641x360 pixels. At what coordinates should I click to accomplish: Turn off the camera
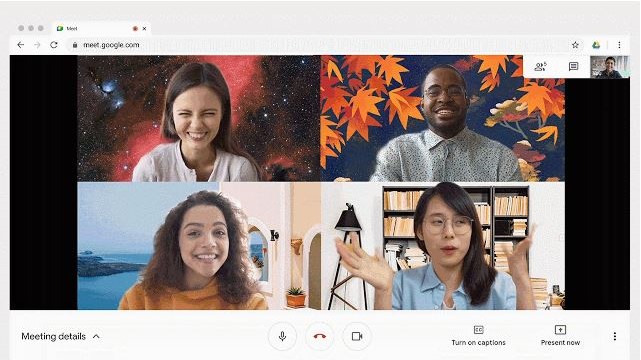357,336
